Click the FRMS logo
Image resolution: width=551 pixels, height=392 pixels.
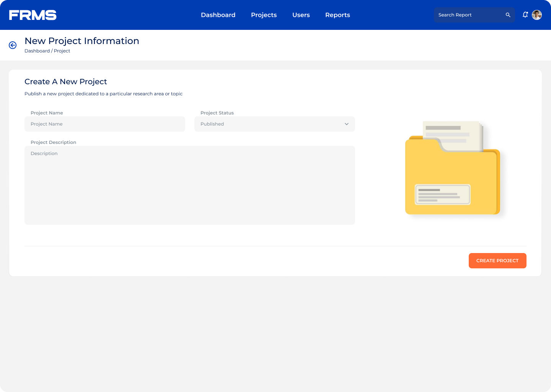33,15
